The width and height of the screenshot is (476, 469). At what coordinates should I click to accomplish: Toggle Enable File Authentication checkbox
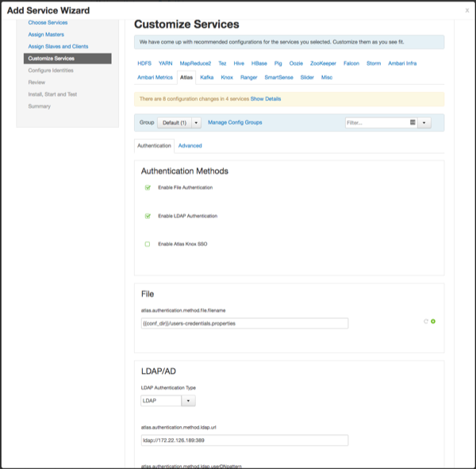[x=148, y=187]
